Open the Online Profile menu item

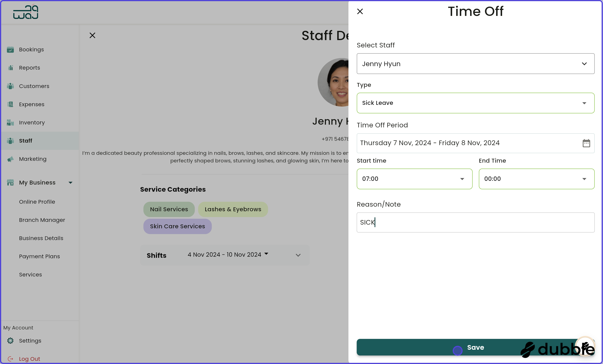pyautogui.click(x=37, y=202)
